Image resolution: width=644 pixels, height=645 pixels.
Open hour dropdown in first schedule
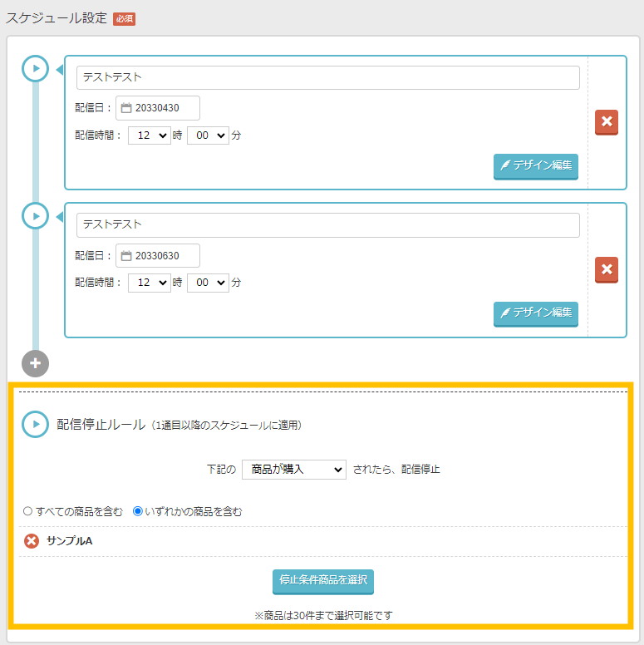pos(149,135)
